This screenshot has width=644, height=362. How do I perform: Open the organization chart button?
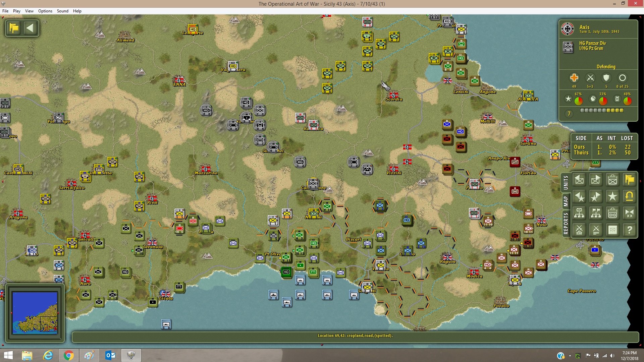[x=579, y=213]
